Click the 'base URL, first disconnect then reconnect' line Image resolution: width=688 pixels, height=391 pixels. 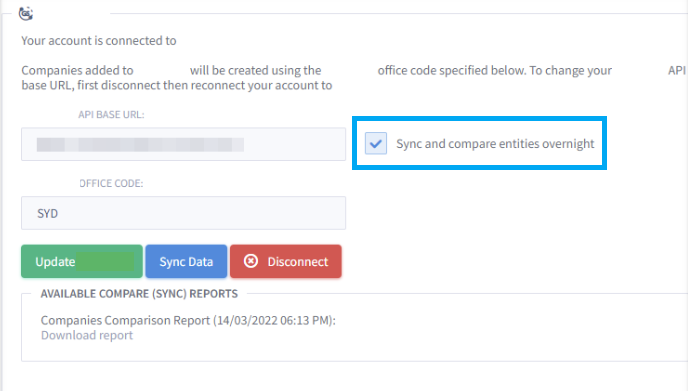tap(177, 85)
